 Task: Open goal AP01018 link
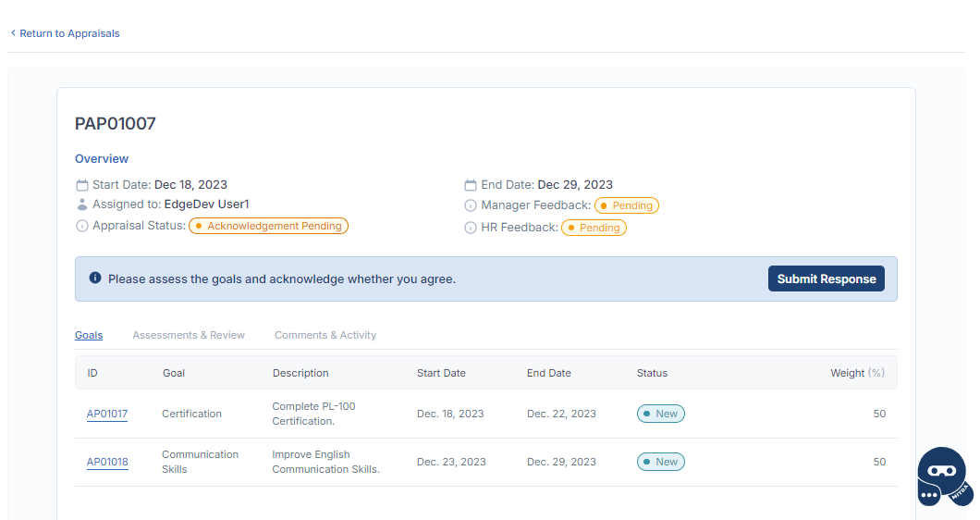pyautogui.click(x=107, y=462)
